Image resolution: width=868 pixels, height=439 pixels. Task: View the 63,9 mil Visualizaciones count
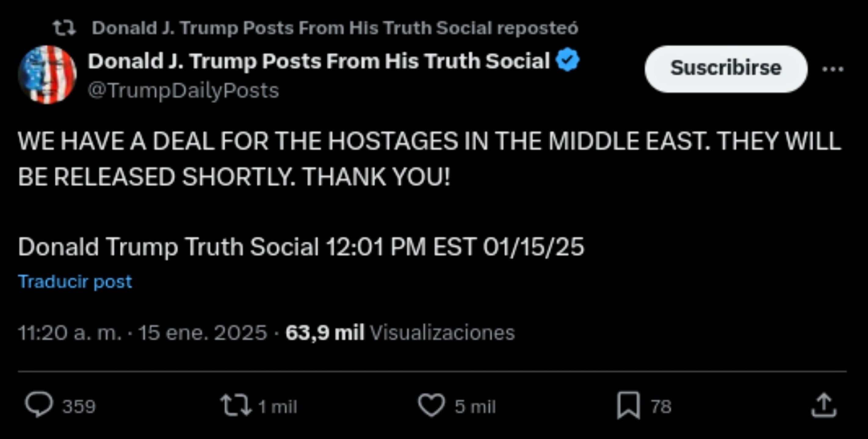coord(400,333)
